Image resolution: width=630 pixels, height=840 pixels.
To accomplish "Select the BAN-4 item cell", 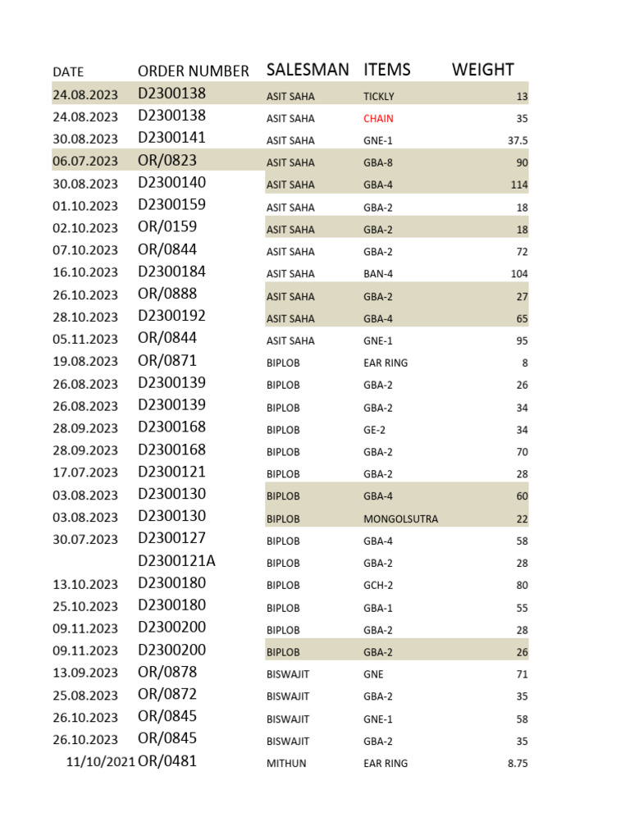I will coord(378,274).
